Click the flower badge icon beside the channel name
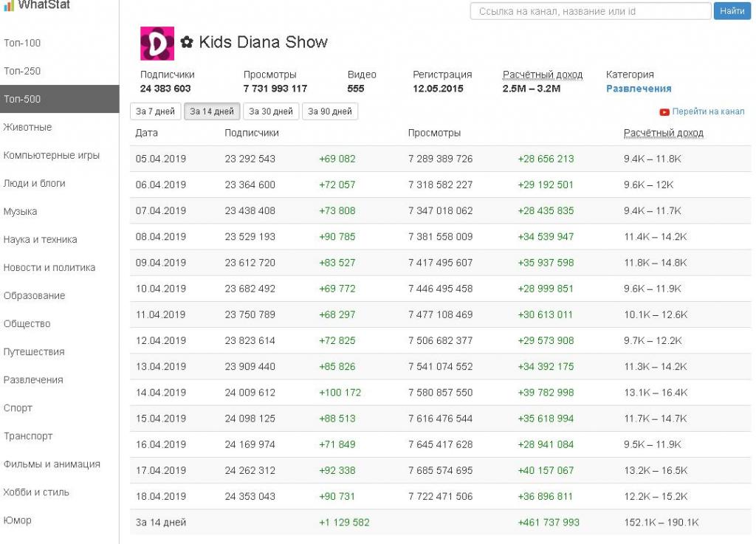Screen dimensions: 756x544 (187, 42)
